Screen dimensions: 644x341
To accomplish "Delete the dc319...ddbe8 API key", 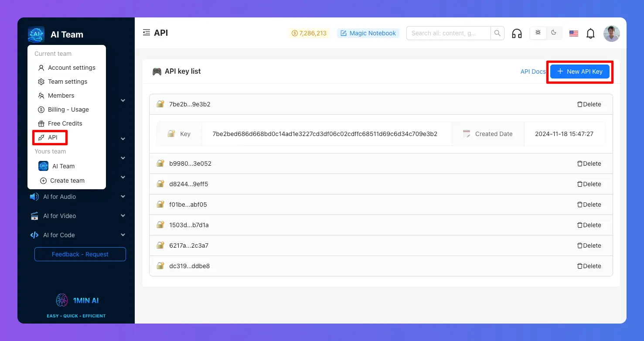I will click(589, 266).
